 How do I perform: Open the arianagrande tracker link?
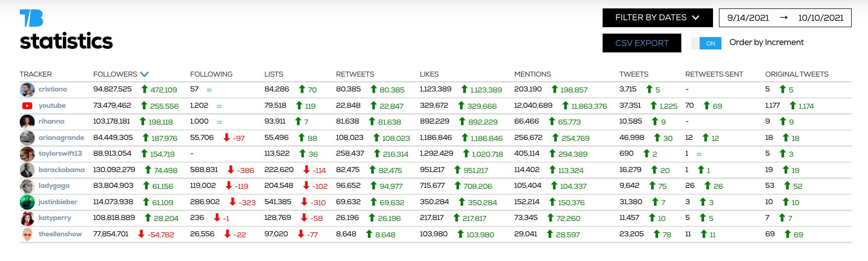pyautogui.click(x=61, y=138)
